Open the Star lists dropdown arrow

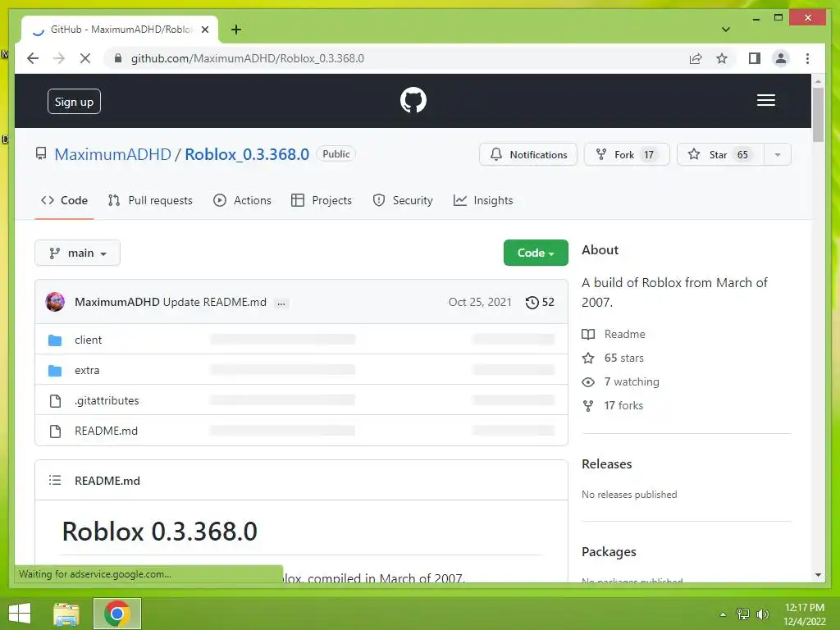778,155
